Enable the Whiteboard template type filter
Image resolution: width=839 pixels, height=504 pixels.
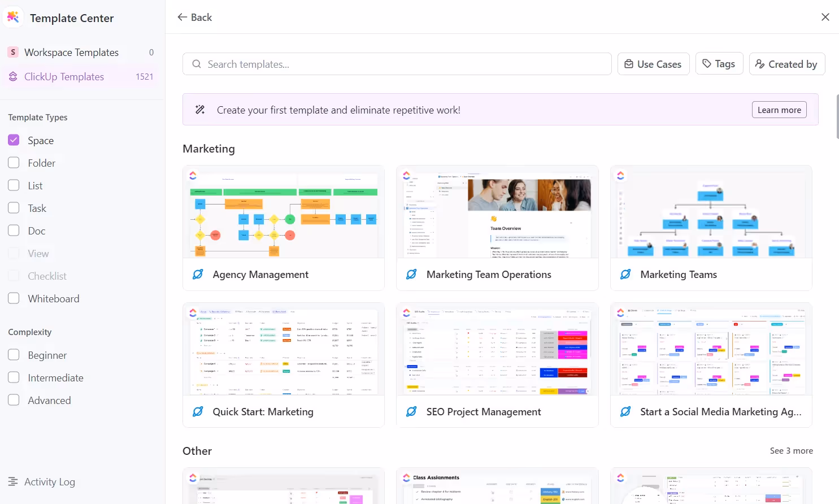tap(14, 298)
